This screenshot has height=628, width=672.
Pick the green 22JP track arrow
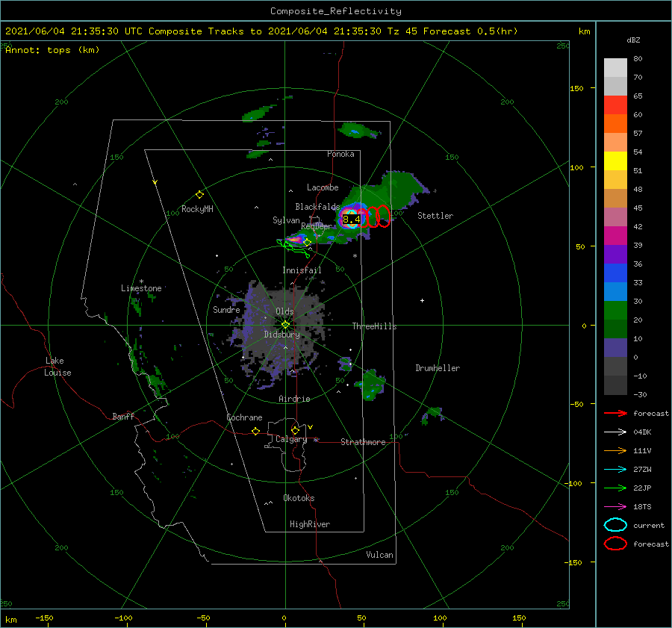pos(615,488)
